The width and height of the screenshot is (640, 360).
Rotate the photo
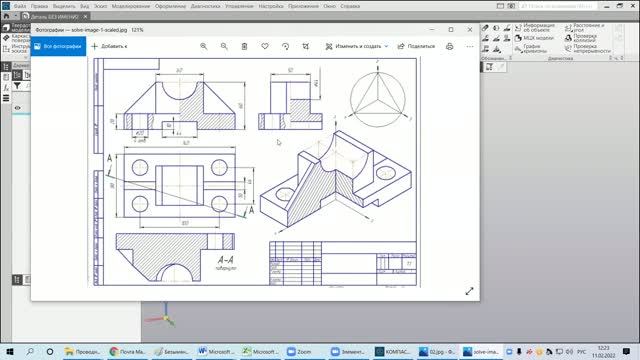tap(285, 47)
